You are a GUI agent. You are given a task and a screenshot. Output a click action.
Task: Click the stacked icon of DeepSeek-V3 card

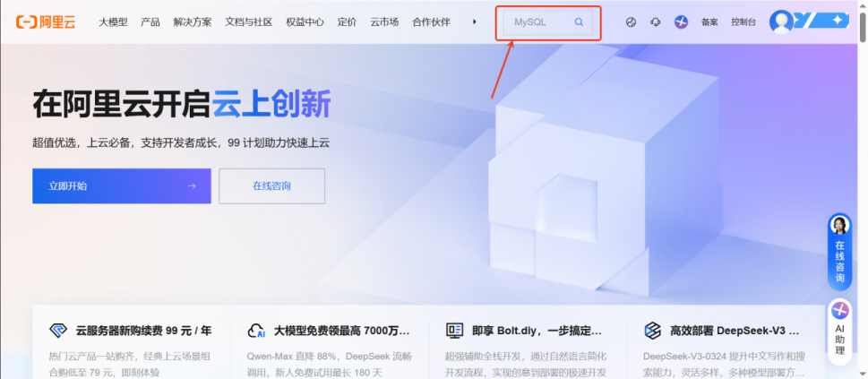pos(653,331)
